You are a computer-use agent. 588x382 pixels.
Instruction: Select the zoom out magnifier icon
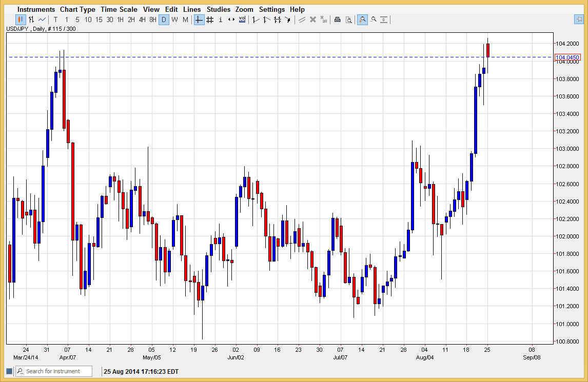[x=374, y=19]
